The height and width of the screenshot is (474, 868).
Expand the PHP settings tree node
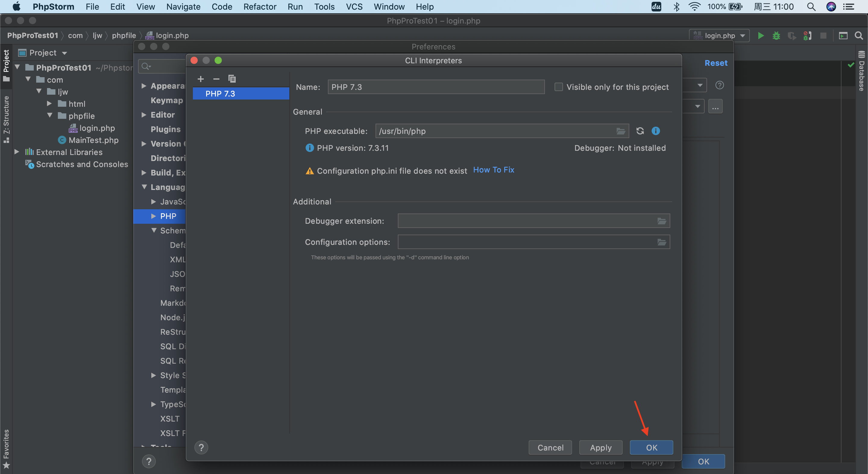(153, 216)
